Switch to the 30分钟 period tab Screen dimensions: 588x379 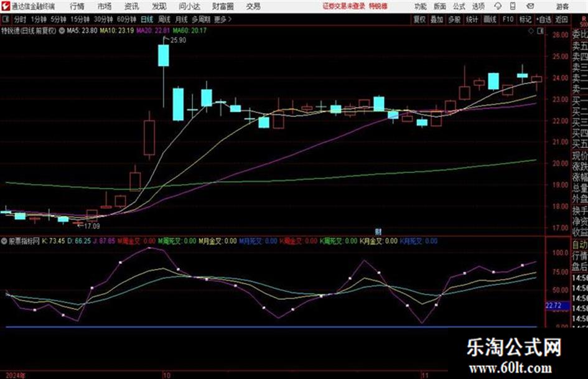103,19
